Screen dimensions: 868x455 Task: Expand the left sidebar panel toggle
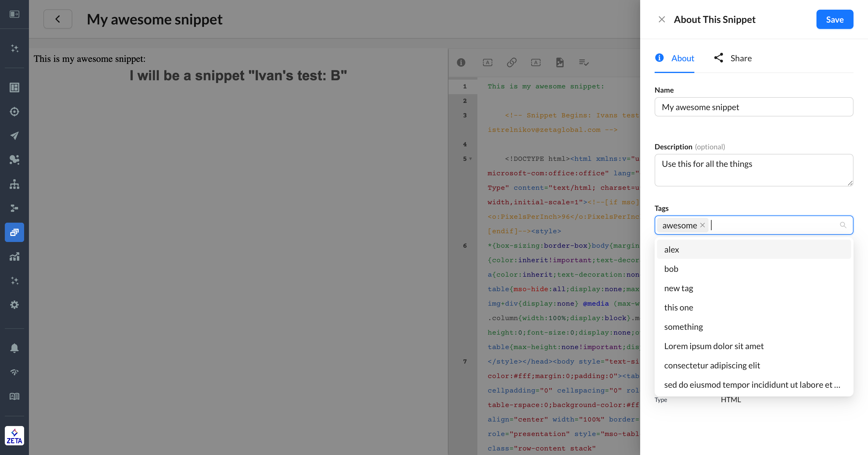coord(14,14)
